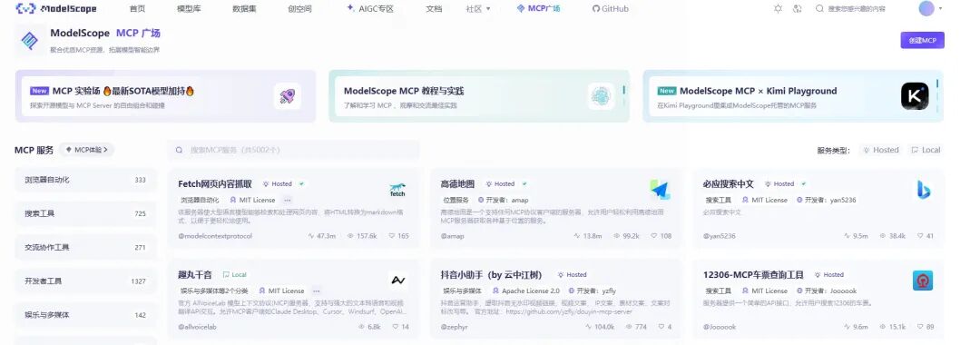This screenshot has height=345, width=980.
Task: Click the view count eye icon on Fetch card
Action: pyautogui.click(x=350, y=236)
